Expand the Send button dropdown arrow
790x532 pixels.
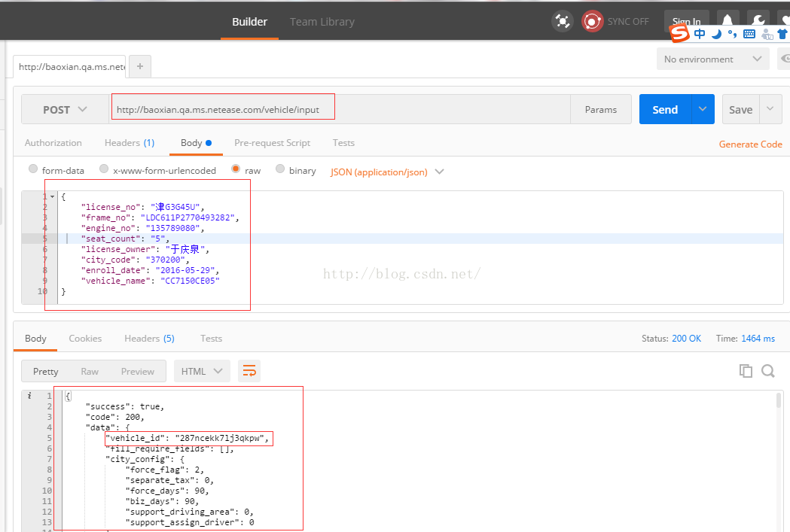[703, 109]
